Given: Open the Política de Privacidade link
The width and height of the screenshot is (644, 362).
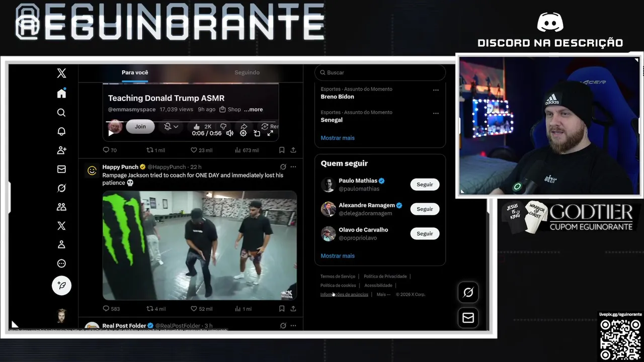Looking at the screenshot, I should tap(385, 277).
